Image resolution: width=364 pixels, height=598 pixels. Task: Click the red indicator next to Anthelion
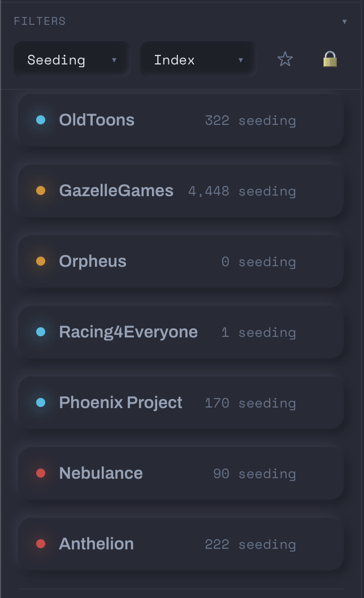click(40, 544)
